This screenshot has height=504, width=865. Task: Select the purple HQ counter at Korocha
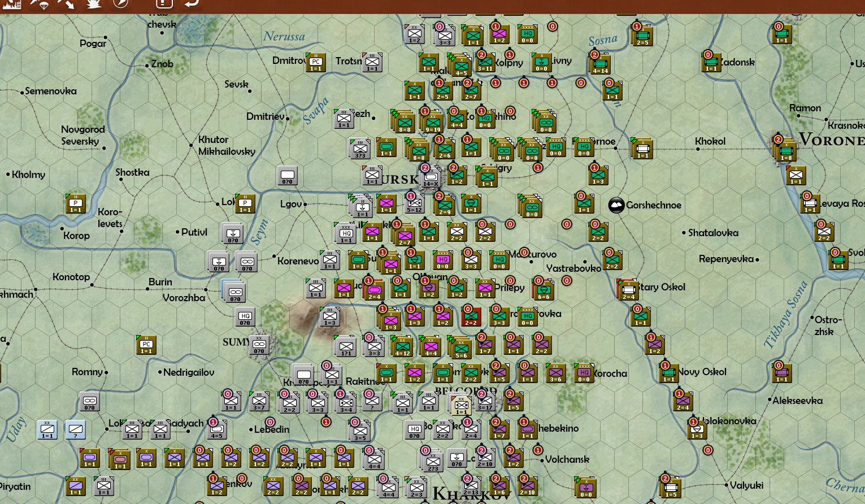584,373
